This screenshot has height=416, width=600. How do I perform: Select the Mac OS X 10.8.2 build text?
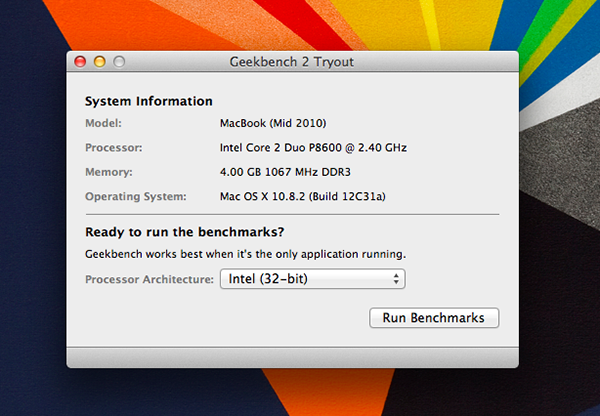pyautogui.click(x=302, y=196)
